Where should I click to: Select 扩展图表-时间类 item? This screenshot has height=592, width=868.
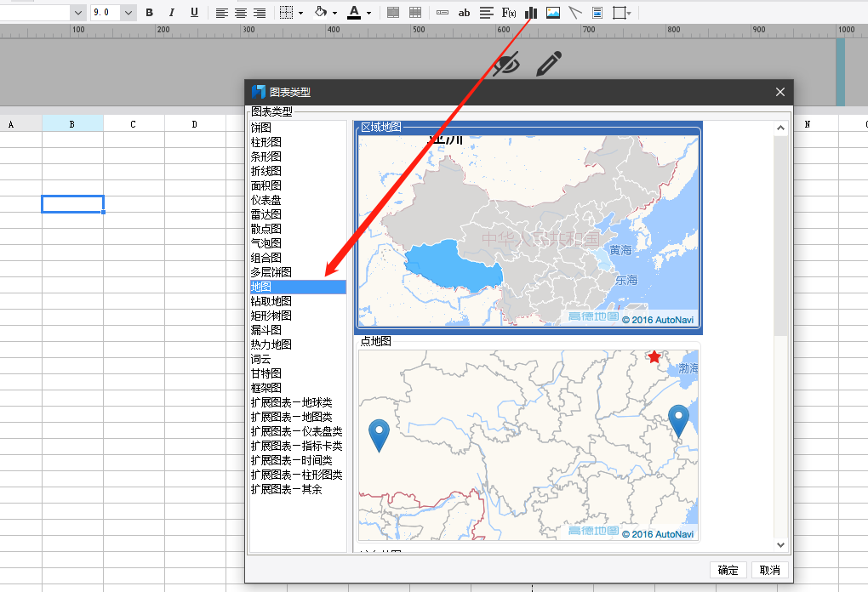[x=298, y=460]
